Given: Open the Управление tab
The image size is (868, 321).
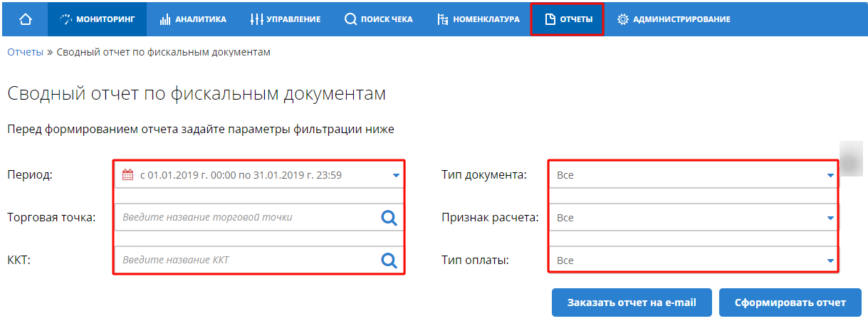Looking at the screenshot, I should (285, 19).
